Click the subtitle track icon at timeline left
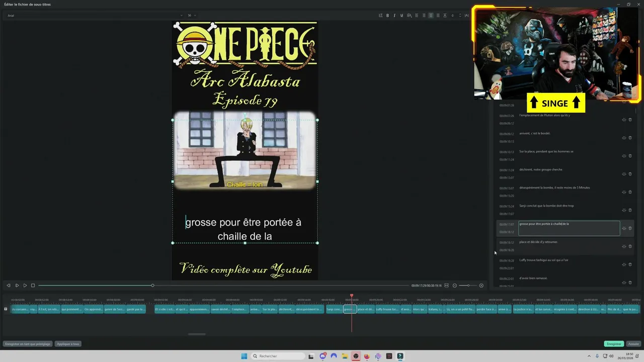Viewport: 644px width, 362px height. pyautogui.click(x=6, y=309)
